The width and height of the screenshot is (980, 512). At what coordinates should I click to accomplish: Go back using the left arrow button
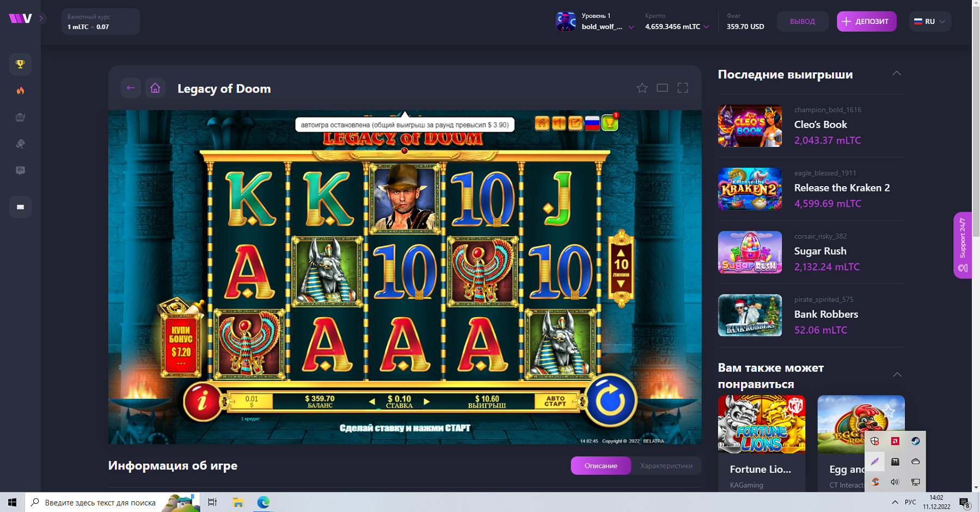(x=131, y=88)
